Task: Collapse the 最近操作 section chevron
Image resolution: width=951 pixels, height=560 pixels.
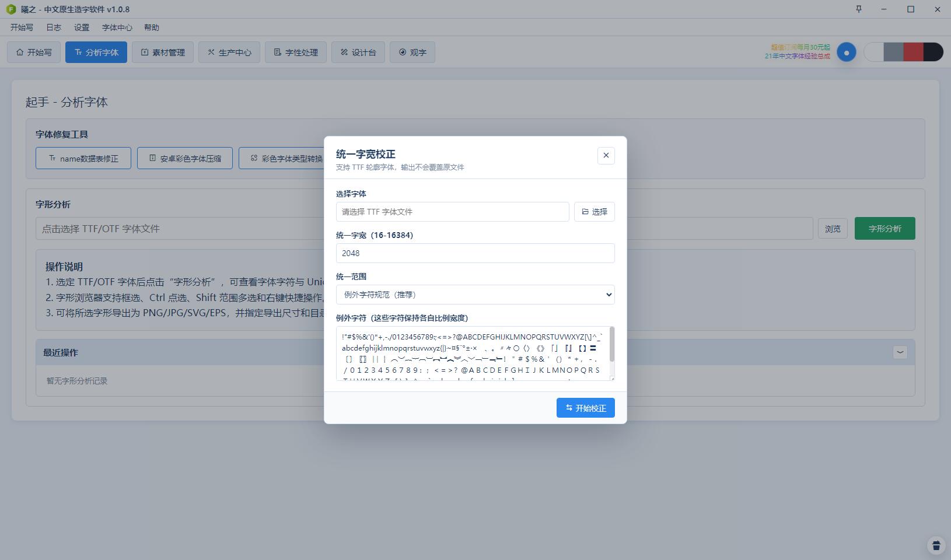Action: 900,352
